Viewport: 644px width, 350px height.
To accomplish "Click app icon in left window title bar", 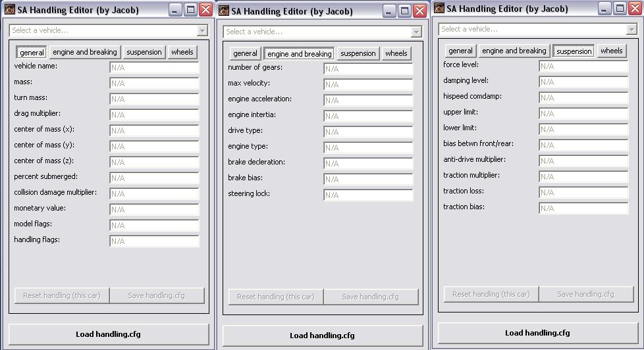I will 10,9.
